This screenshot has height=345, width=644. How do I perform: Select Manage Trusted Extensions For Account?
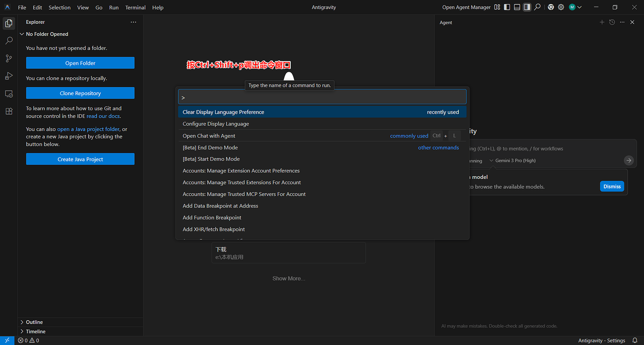click(x=322, y=182)
